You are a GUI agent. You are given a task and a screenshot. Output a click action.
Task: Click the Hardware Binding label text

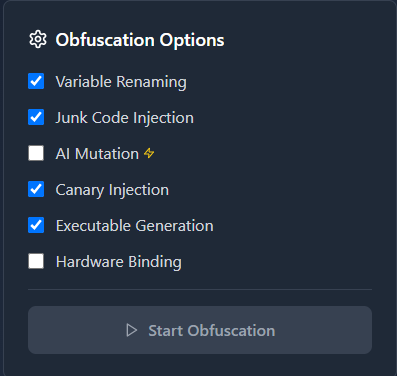119,262
